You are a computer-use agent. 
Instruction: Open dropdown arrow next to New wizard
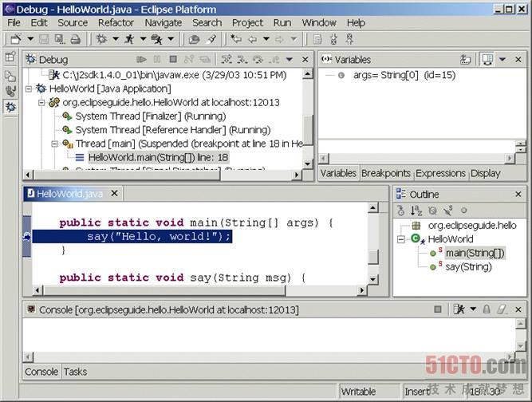[x=30, y=39]
